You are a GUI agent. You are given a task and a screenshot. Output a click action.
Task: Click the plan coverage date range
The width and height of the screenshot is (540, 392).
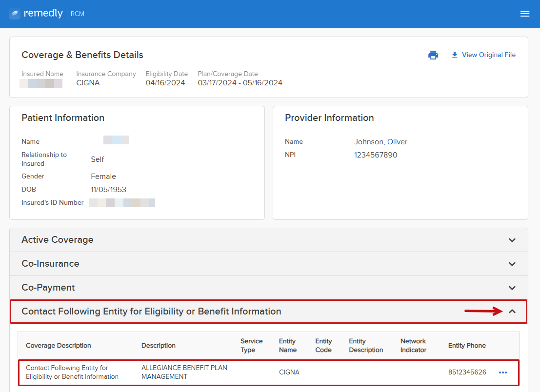[x=240, y=83]
